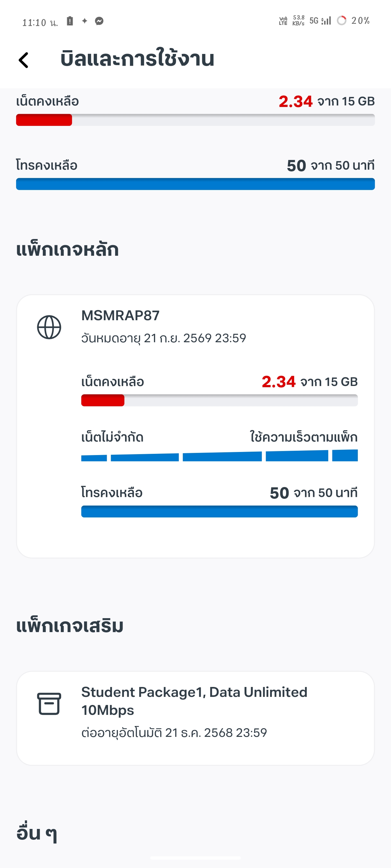This screenshot has height=868, width=391.
Task: Open the MSMRAP87 main package card
Action: (x=195, y=426)
